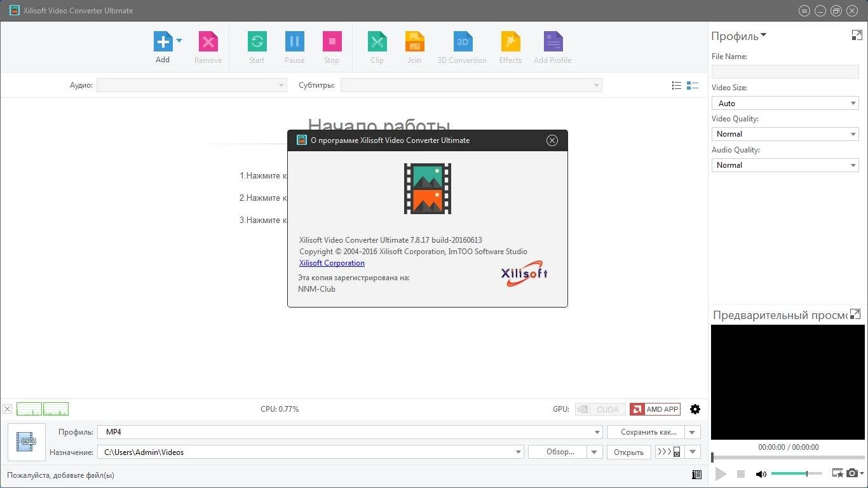Viewport: 868px width, 488px height.
Task: Close the About dialog with X
Action: coord(552,140)
